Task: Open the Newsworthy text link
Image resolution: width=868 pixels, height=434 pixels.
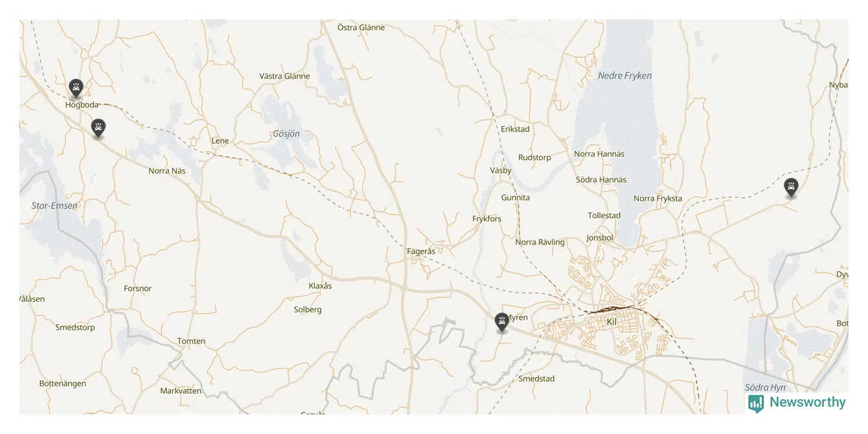Action: [808, 402]
